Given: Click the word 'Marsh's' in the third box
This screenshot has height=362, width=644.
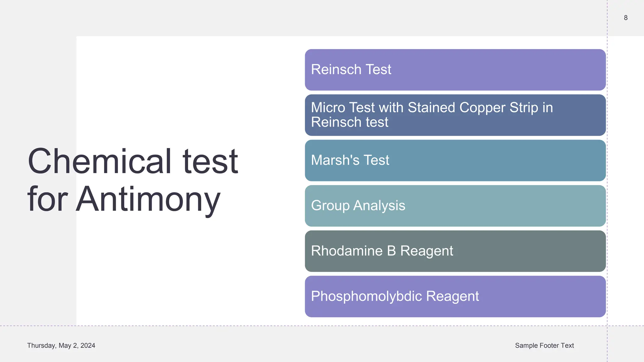Looking at the screenshot, I should [x=335, y=160].
